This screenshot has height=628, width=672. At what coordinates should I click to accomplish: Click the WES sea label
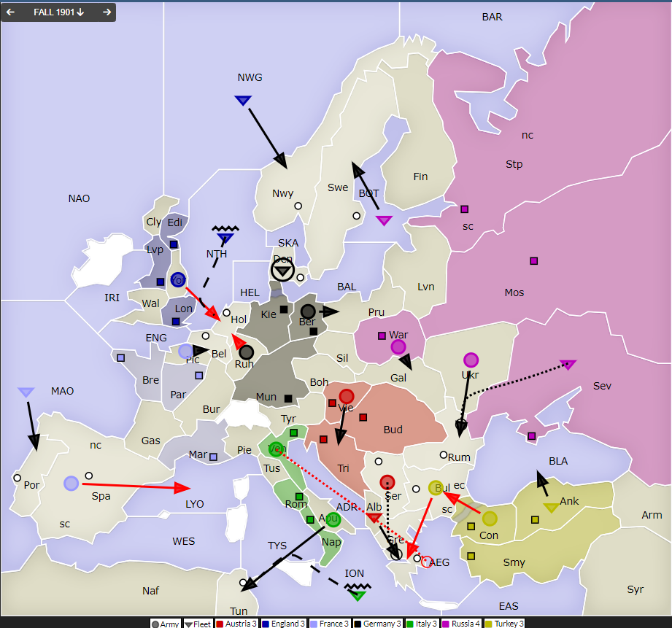click(183, 541)
